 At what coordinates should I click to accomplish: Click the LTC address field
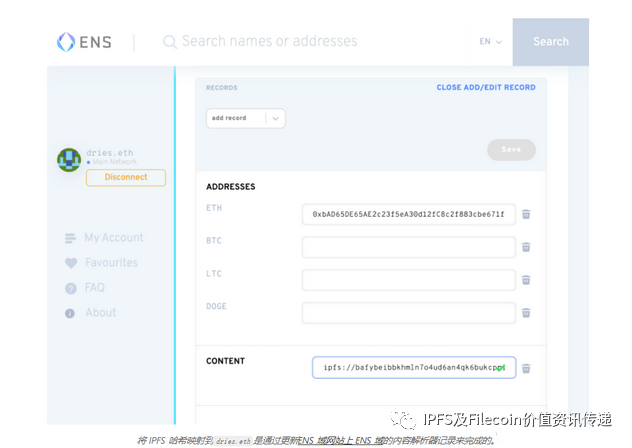pos(409,280)
